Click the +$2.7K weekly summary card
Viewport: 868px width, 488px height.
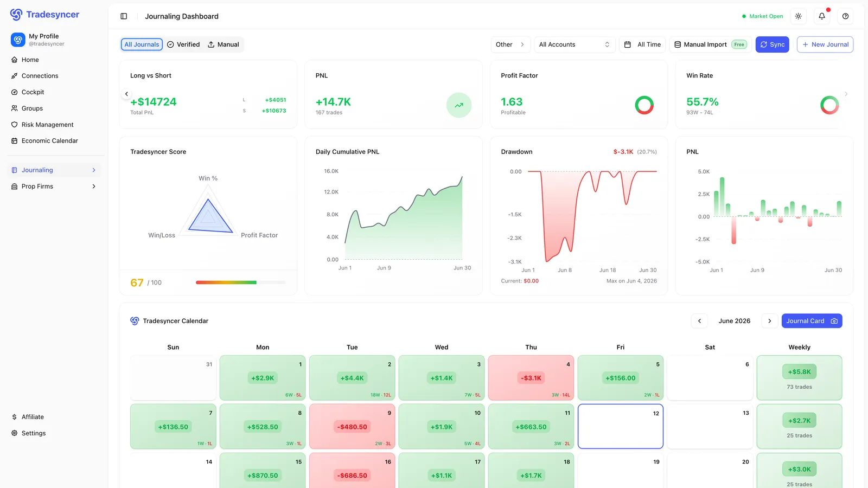(800, 426)
